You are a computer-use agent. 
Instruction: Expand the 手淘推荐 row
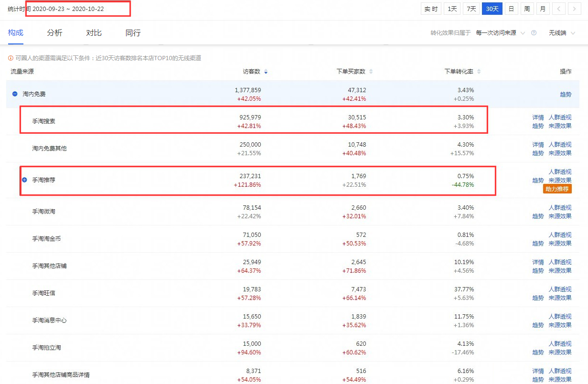click(x=24, y=180)
